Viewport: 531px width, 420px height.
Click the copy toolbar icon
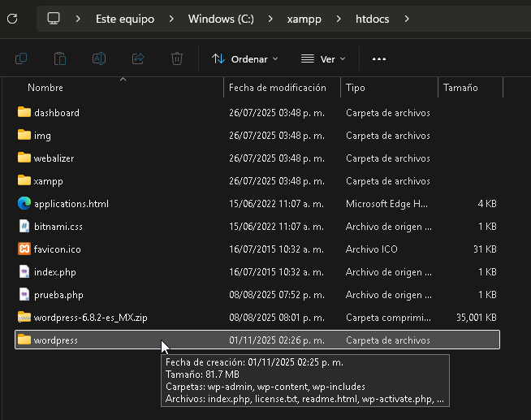pos(21,59)
